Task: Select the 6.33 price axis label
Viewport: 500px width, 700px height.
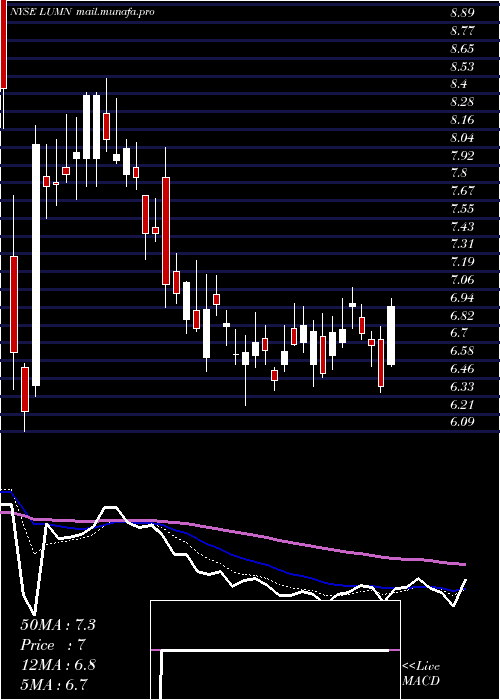Action: click(462, 386)
